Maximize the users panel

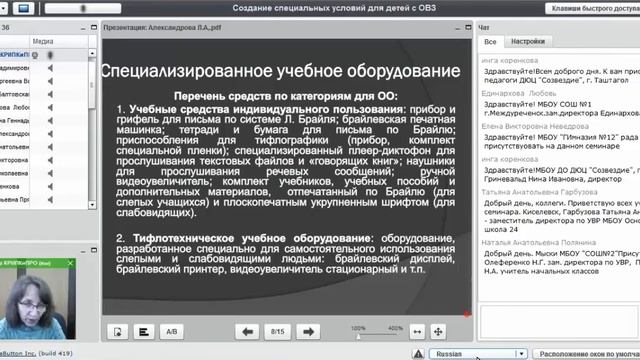93,27
